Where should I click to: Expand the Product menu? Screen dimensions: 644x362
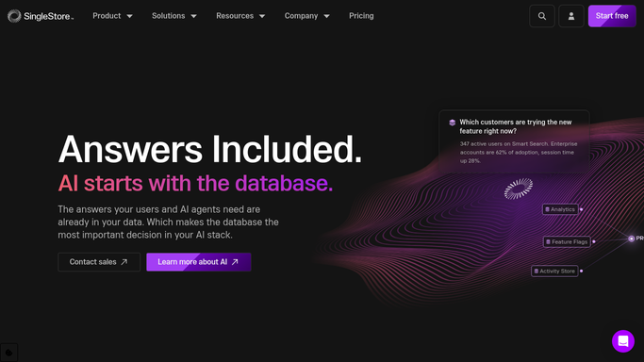(x=112, y=16)
